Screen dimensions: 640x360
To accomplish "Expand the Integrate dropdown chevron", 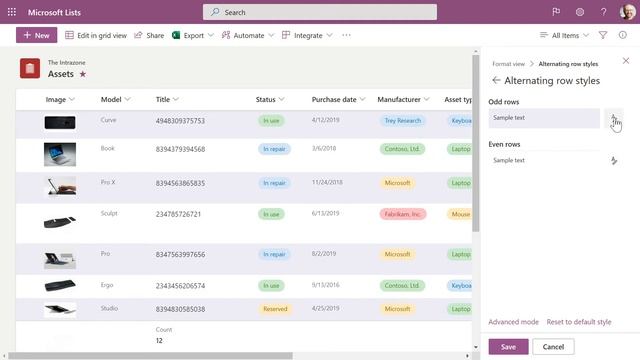I will point(329,36).
